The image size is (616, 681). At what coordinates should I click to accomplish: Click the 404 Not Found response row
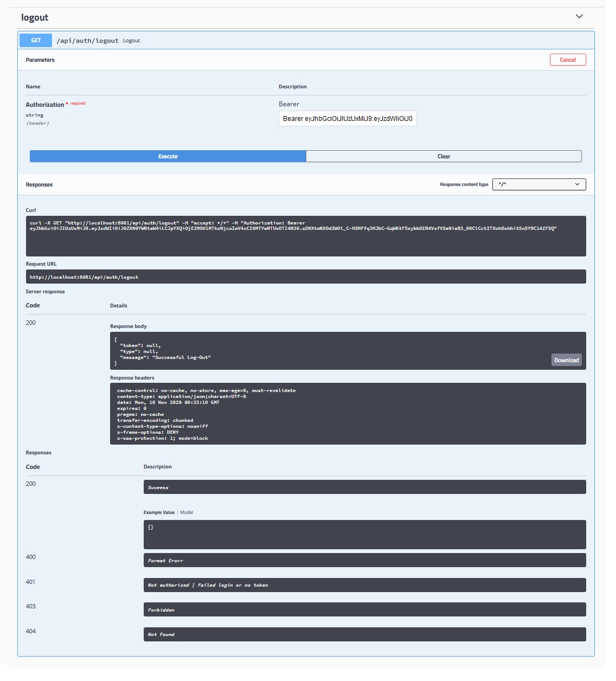(364, 634)
